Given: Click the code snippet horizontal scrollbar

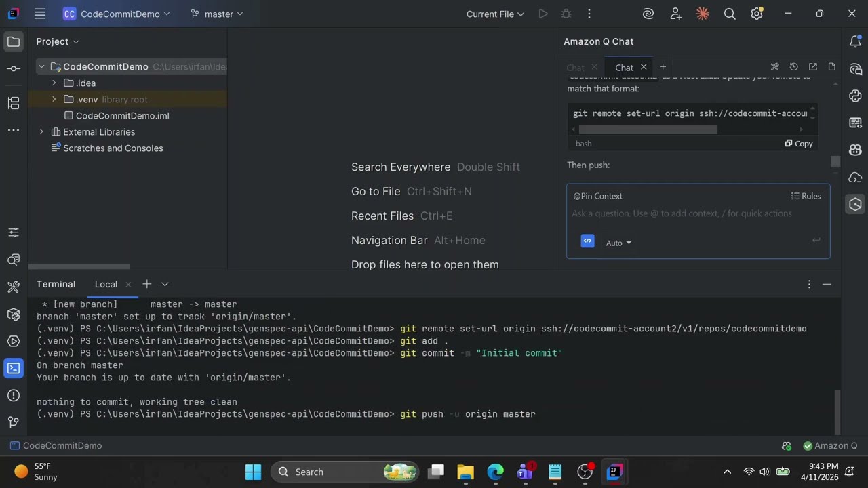Looking at the screenshot, I should coord(648,129).
